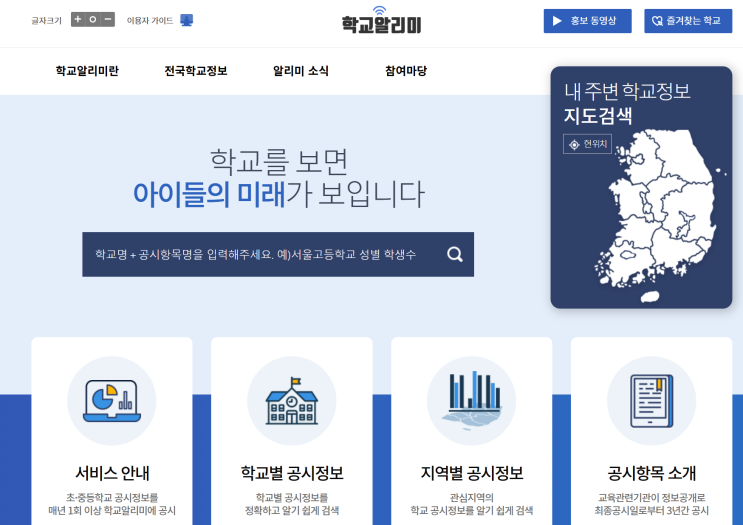
Task: Click the 학교별 공시정보 card title
Action: [x=292, y=473]
